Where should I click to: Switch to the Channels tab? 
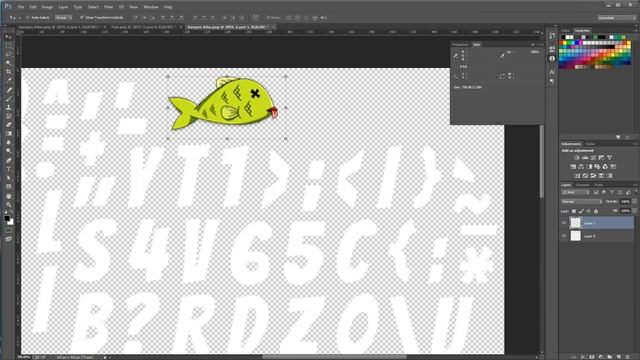click(x=582, y=185)
